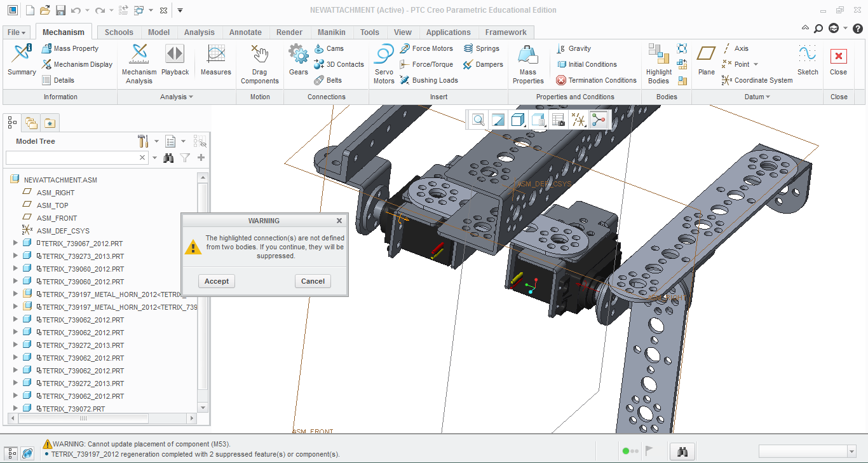Image resolution: width=868 pixels, height=463 pixels.
Task: Open the Render tab
Action: [290, 32]
